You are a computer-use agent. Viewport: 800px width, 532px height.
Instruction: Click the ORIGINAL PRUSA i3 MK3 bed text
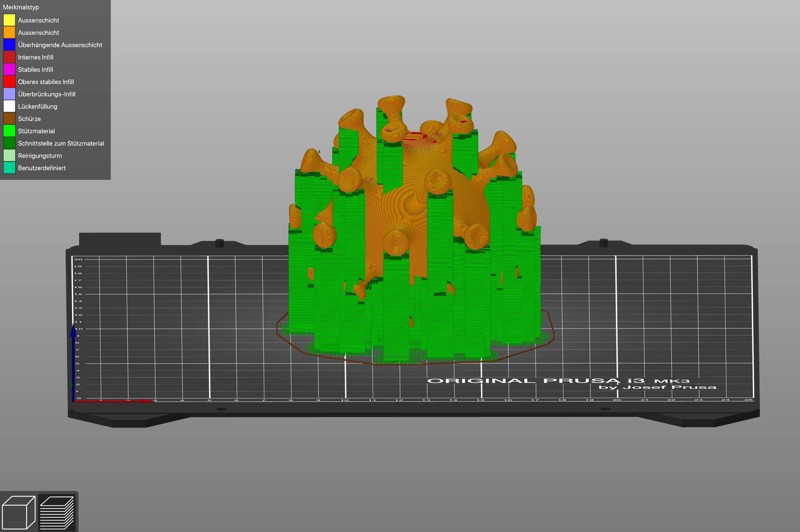click(x=558, y=381)
